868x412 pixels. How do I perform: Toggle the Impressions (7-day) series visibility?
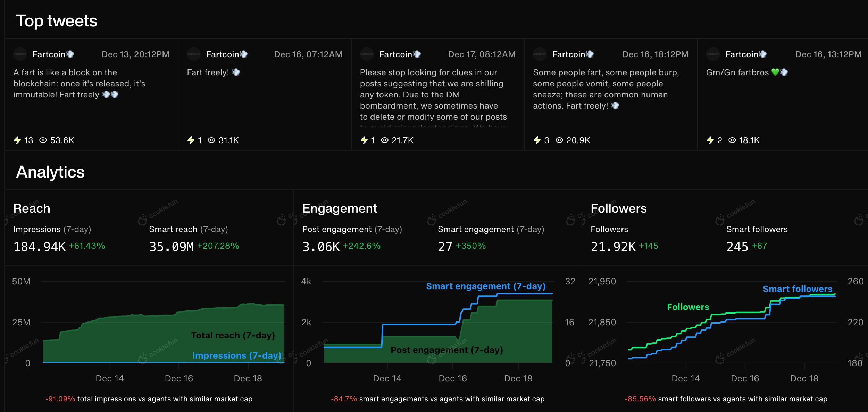pos(237,355)
